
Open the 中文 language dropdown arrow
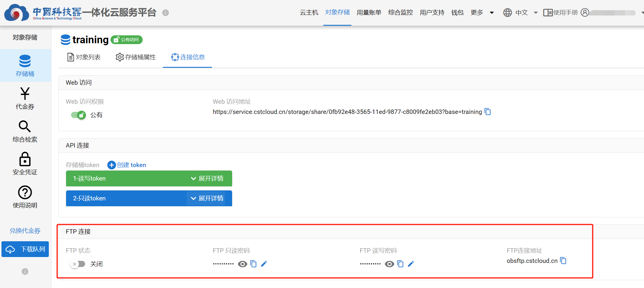pos(536,13)
